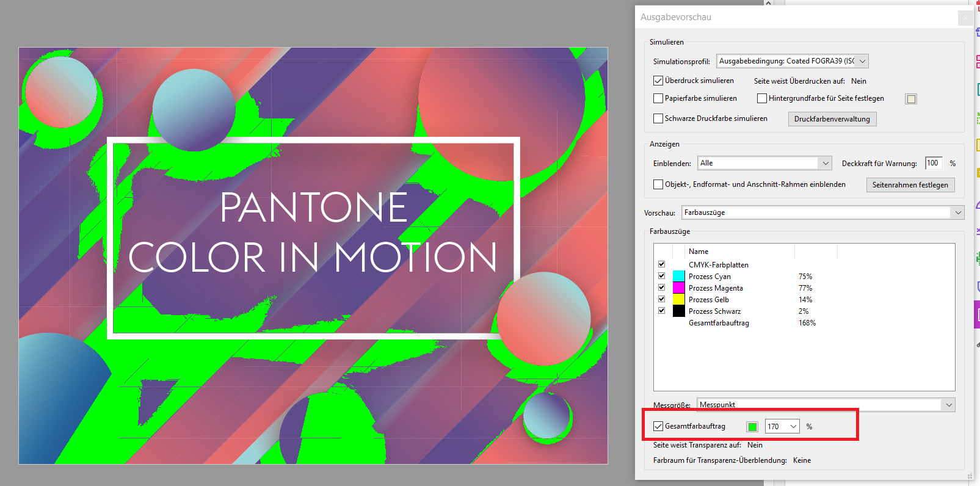Click the magenta color icon for Prozess Magenta

(678, 288)
